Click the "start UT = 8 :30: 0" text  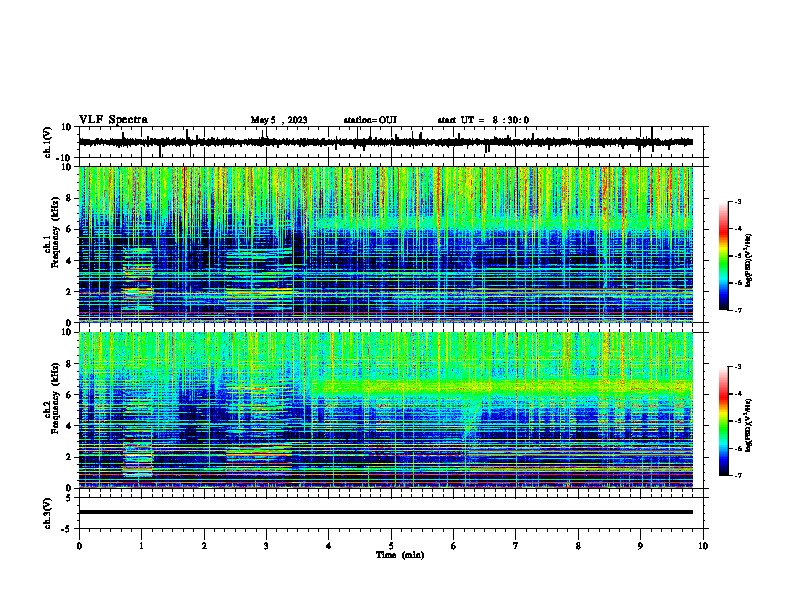pyautogui.click(x=483, y=120)
